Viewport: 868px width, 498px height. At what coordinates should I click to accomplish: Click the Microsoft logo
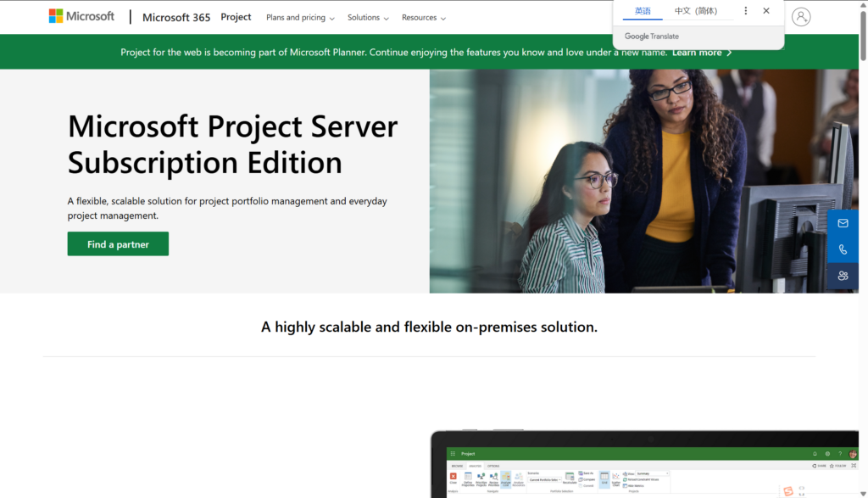[81, 16]
